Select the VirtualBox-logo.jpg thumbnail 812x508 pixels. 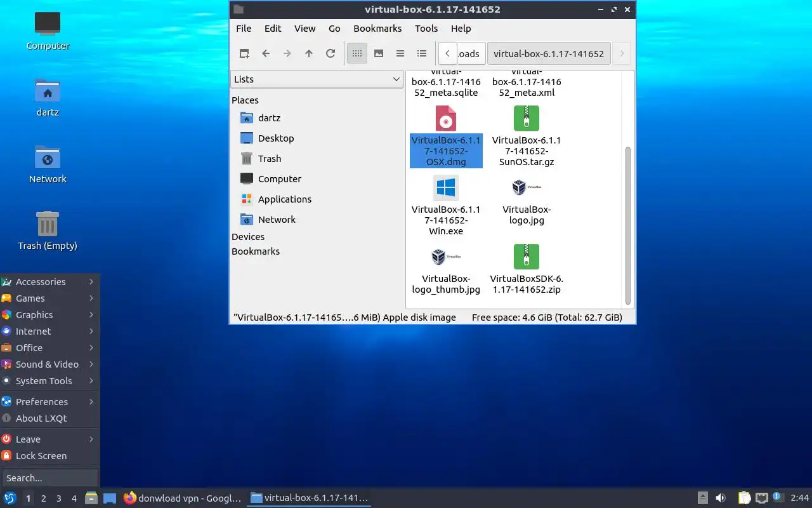click(x=527, y=187)
